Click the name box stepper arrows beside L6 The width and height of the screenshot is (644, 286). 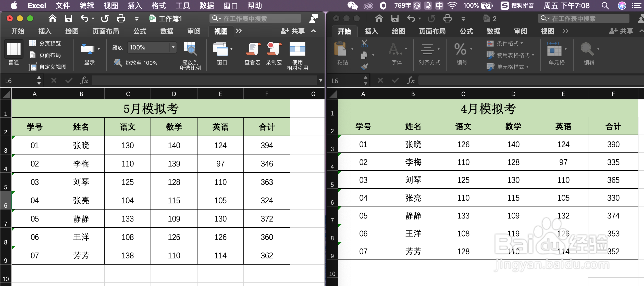pyautogui.click(x=39, y=80)
